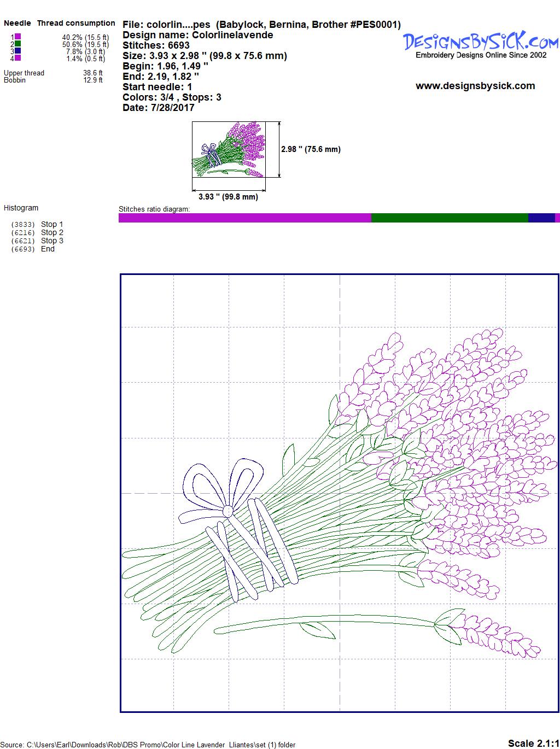Click the DesignsBySick.com logo
Viewport: 560px width, 749px height.
481,42
